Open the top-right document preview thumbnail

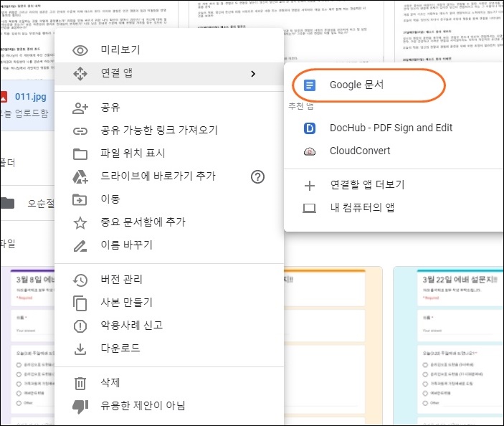pyautogui.click(x=449, y=31)
